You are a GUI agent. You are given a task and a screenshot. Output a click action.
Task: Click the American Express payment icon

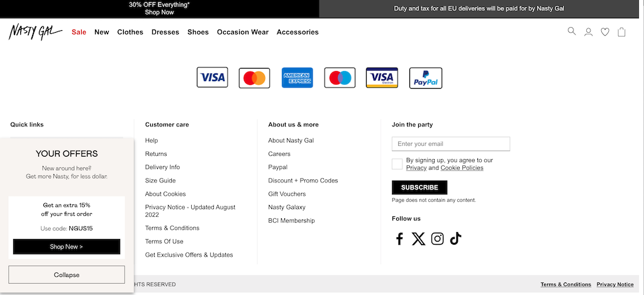(x=297, y=77)
